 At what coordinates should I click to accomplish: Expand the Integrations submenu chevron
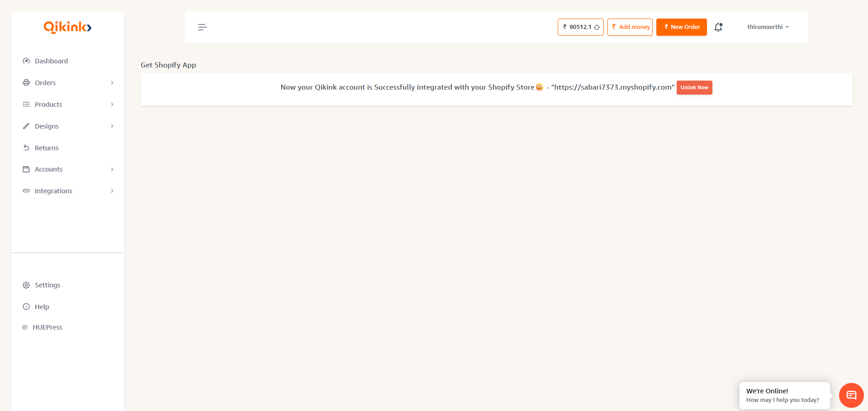tap(112, 191)
